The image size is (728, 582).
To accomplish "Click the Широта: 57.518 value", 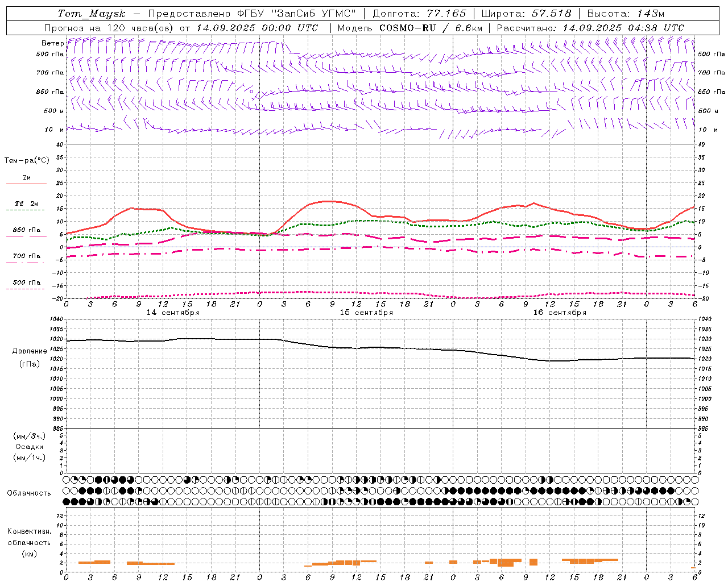I will click(526, 14).
